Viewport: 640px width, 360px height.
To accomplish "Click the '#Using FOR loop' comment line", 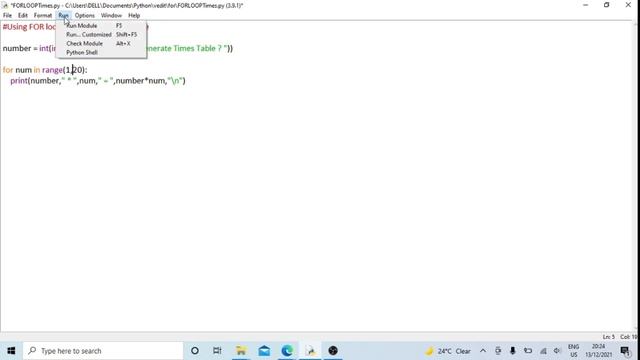I will coord(29,27).
